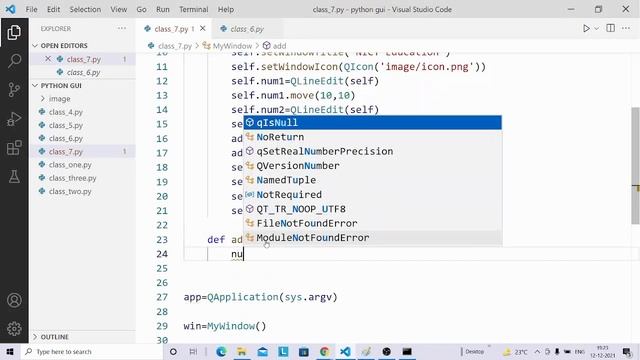The height and width of the screenshot is (360, 640).
Task: Open Google Chrome from taskbar
Action: tap(324, 351)
